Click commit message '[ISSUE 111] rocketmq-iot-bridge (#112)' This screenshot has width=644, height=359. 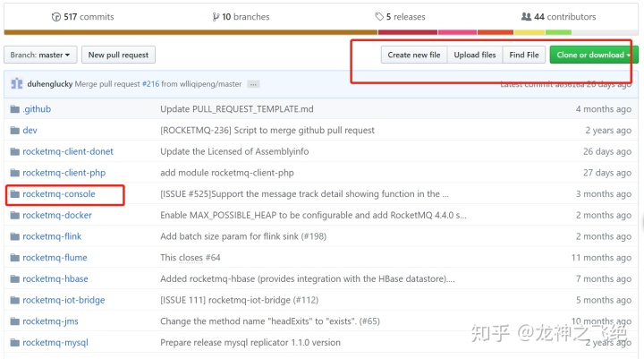click(239, 300)
